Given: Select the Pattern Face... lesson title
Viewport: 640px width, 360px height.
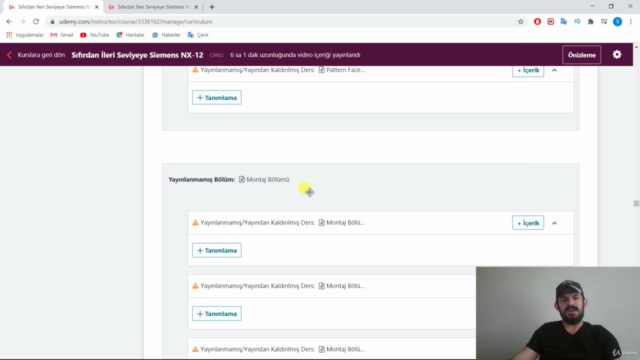Looking at the screenshot, I should coord(346,70).
